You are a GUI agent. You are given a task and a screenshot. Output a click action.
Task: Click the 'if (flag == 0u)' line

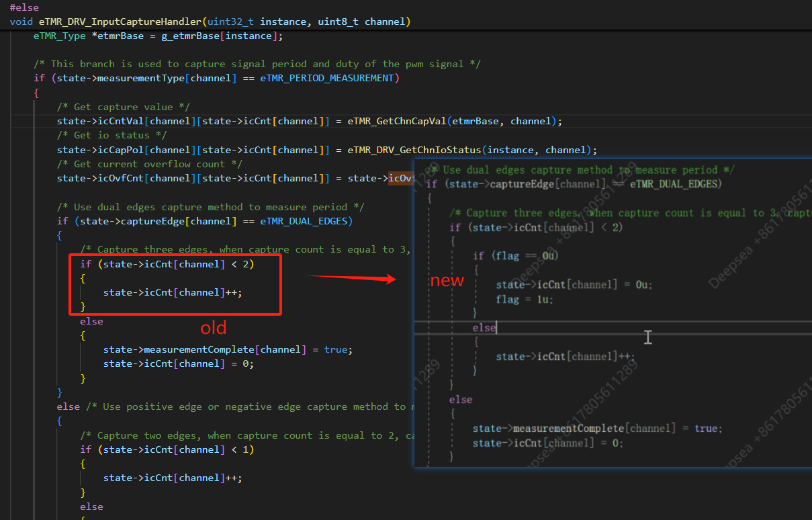point(516,256)
